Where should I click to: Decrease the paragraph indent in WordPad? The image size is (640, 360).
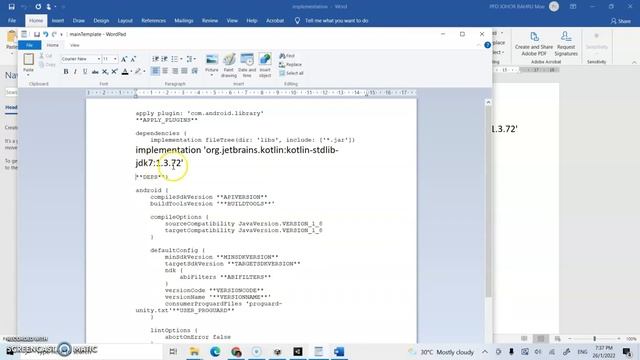(x=156, y=59)
